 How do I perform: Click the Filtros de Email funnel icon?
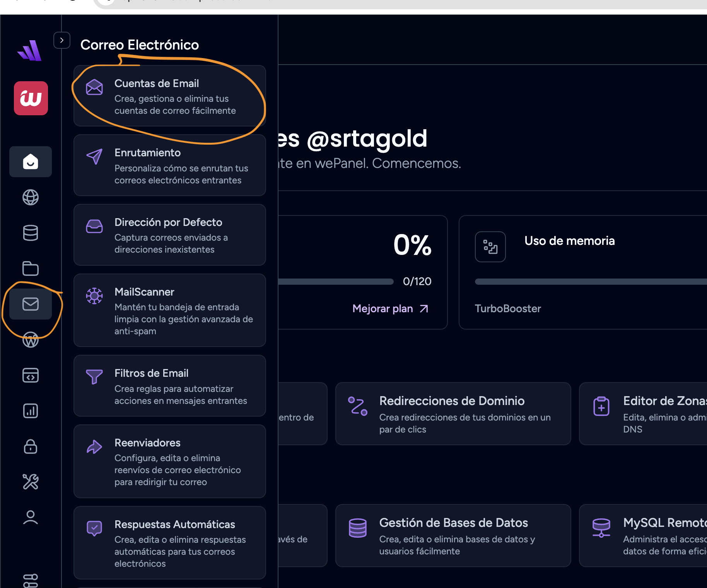94,377
